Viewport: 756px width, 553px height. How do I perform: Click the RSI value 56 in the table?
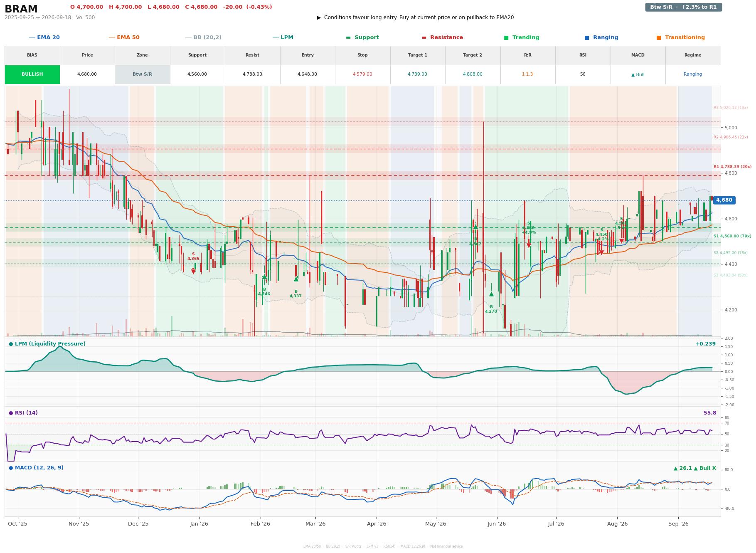pyautogui.click(x=583, y=74)
